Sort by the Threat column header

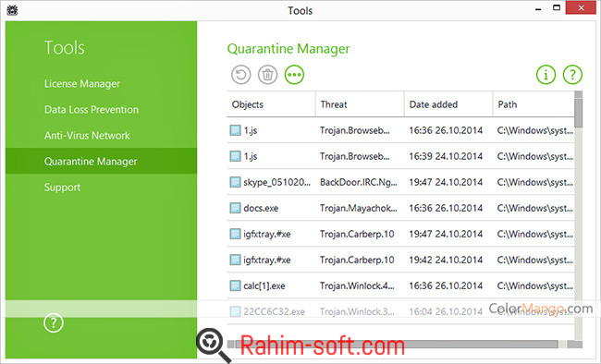click(x=360, y=104)
